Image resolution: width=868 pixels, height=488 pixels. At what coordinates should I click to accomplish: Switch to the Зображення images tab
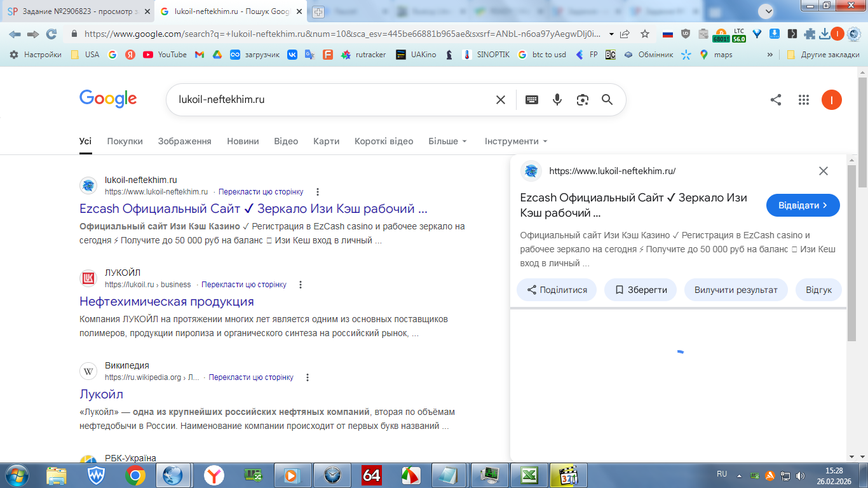click(x=185, y=141)
